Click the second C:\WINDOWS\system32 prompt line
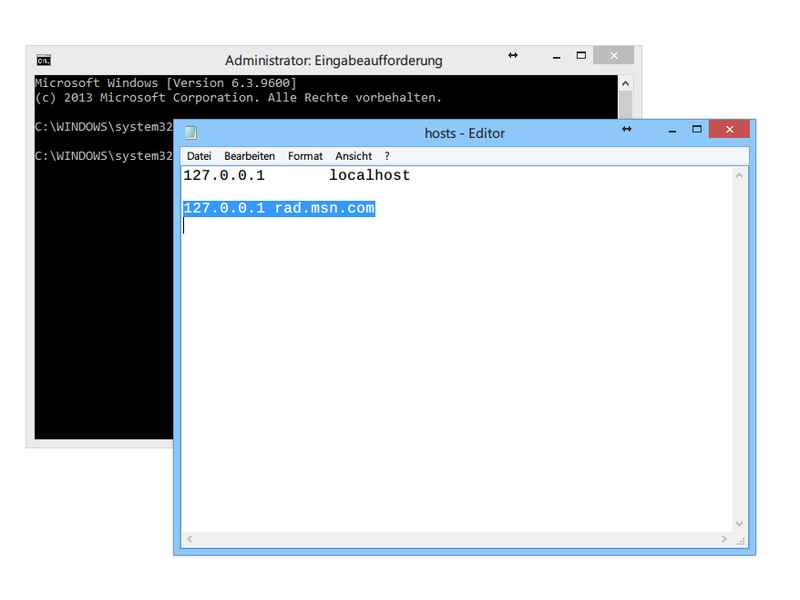 click(x=104, y=156)
